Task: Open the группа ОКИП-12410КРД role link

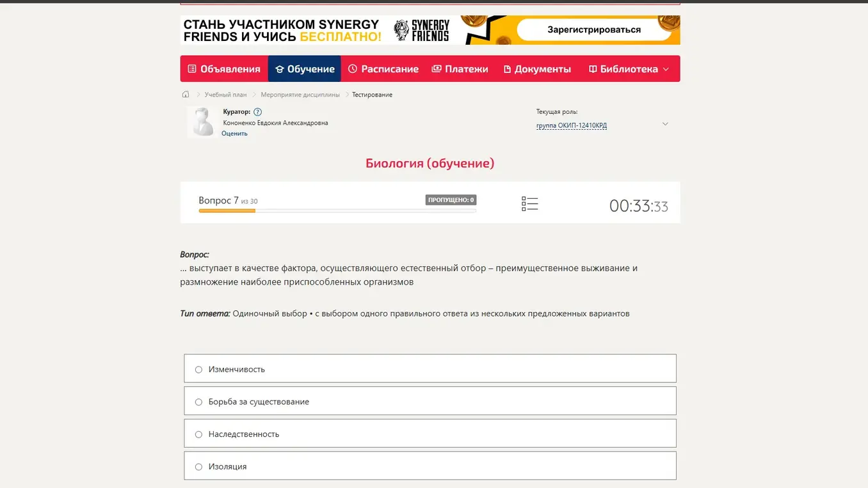Action: (572, 126)
